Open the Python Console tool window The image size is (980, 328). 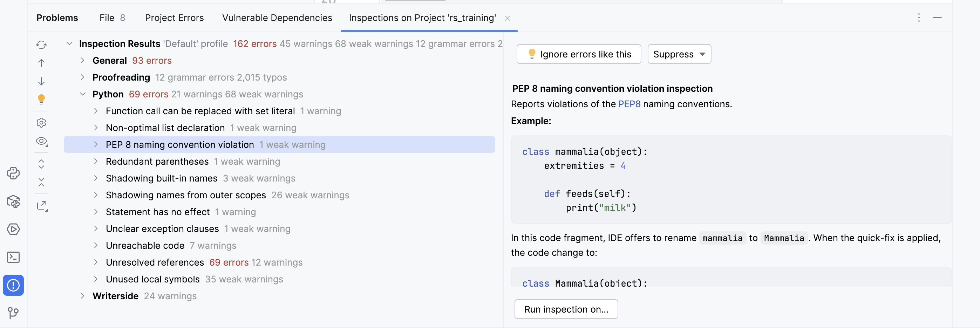click(13, 173)
